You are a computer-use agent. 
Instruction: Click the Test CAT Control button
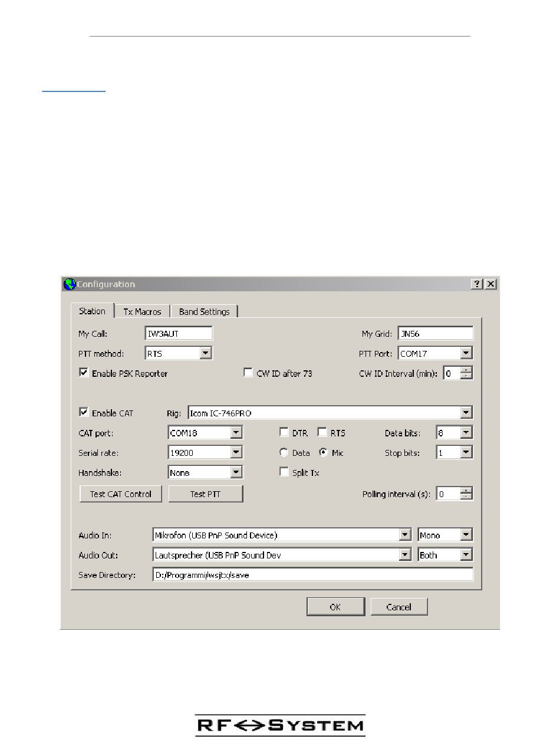[x=121, y=494]
